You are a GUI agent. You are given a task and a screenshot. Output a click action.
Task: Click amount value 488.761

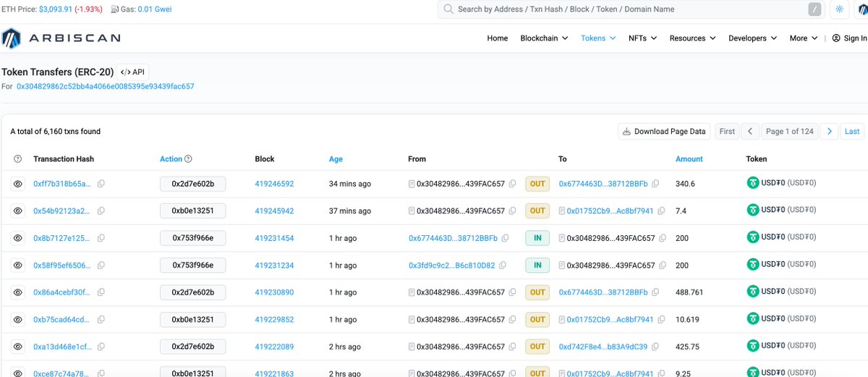click(x=691, y=292)
